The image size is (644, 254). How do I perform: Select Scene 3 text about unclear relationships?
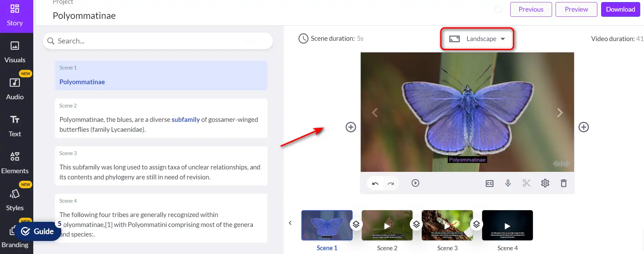[161, 166]
